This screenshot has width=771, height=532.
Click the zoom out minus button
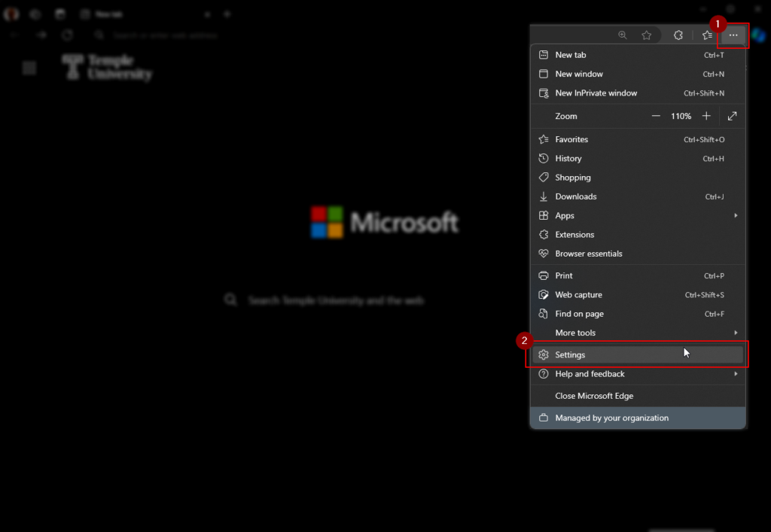(656, 117)
